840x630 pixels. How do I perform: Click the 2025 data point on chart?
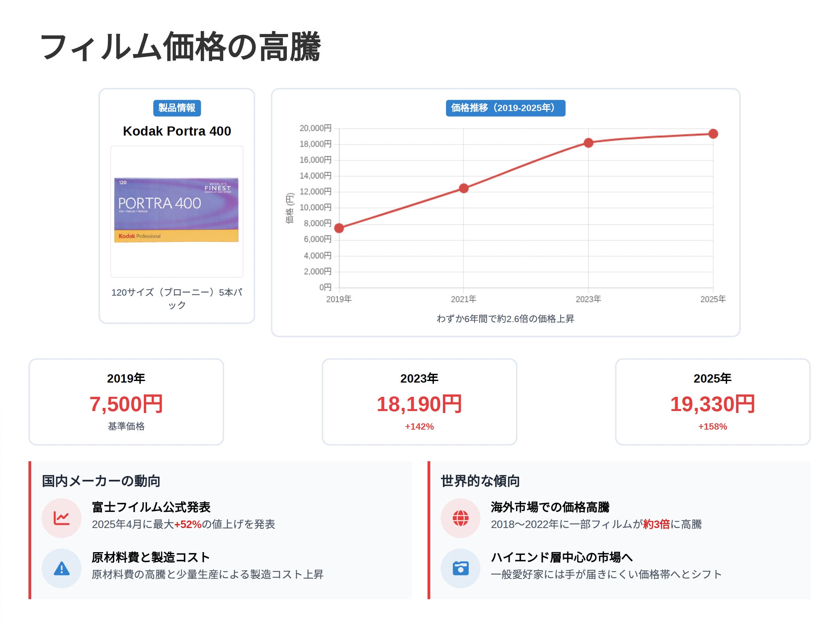pyautogui.click(x=713, y=134)
